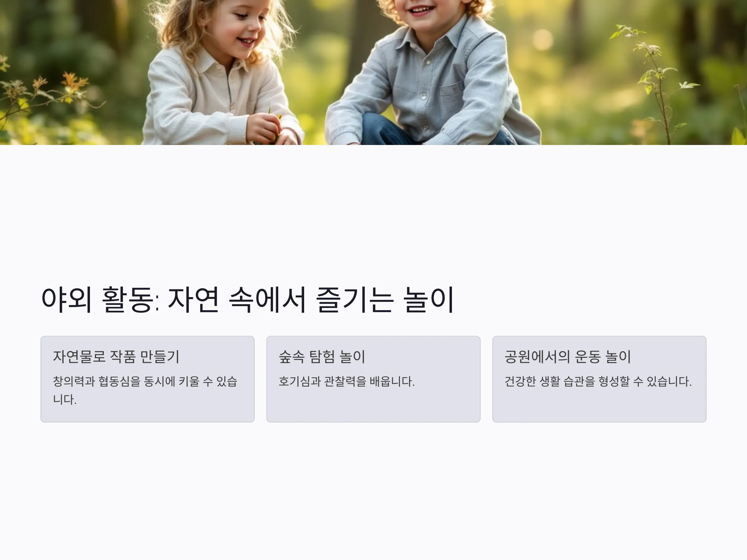Image resolution: width=747 pixels, height=560 pixels.
Task: Click the heading 야외 활동: 자연 속에서 즐기는 놀이
Action: tap(247, 299)
